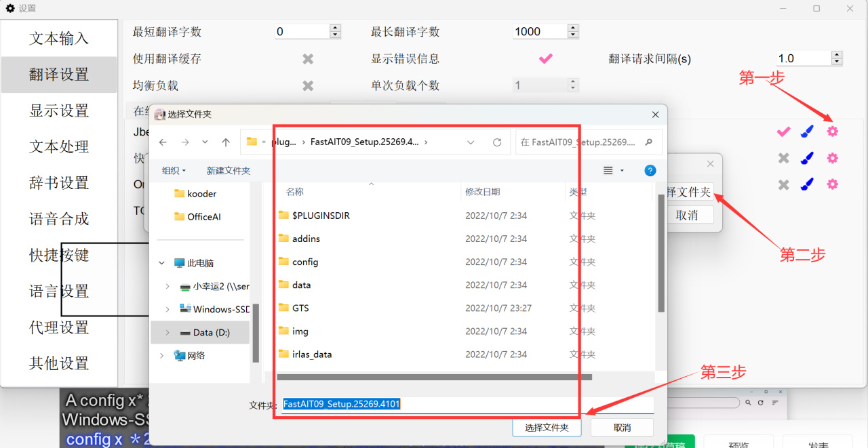Increase 翻译请求间隔 with the up arrow
Viewport: 868px width, 448px height.
pos(837,55)
